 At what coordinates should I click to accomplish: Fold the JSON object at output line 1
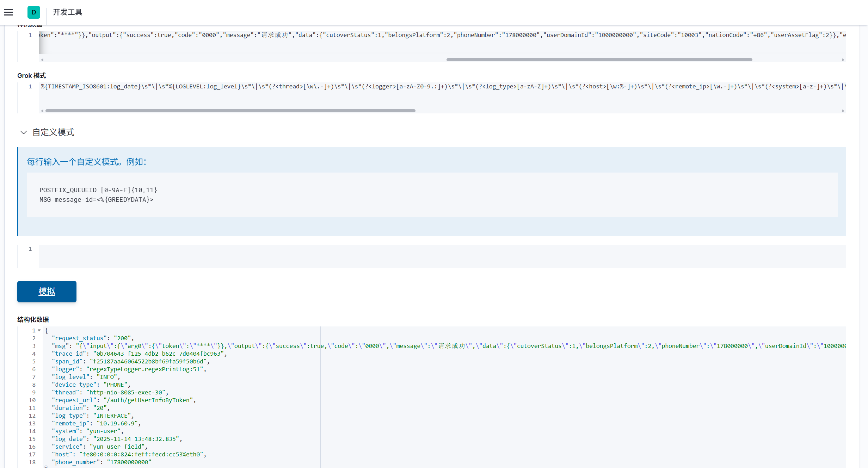click(x=39, y=330)
